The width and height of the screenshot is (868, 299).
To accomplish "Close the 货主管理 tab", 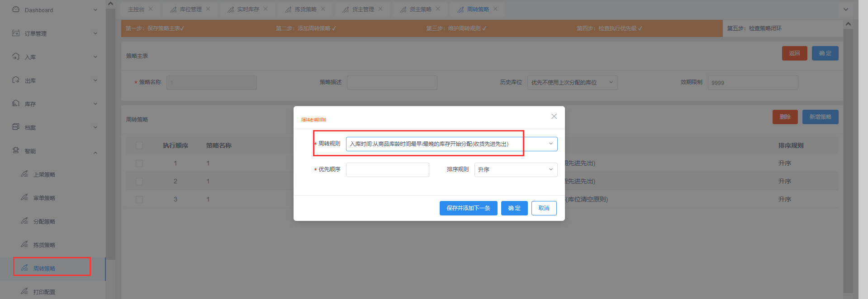I will [380, 9].
